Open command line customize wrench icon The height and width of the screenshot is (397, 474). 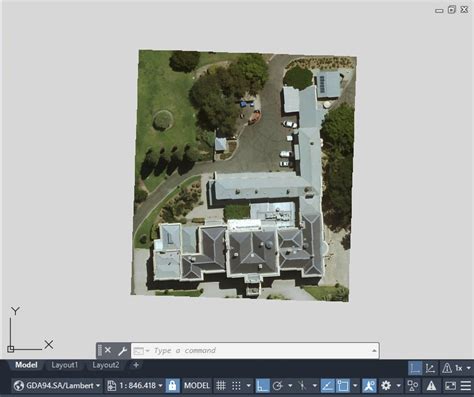(x=122, y=351)
